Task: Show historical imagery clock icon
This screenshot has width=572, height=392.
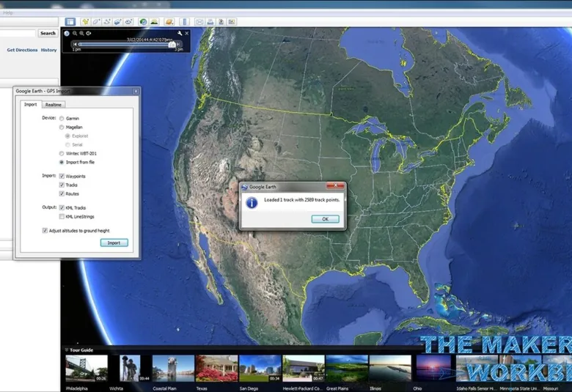Action: click(143, 22)
